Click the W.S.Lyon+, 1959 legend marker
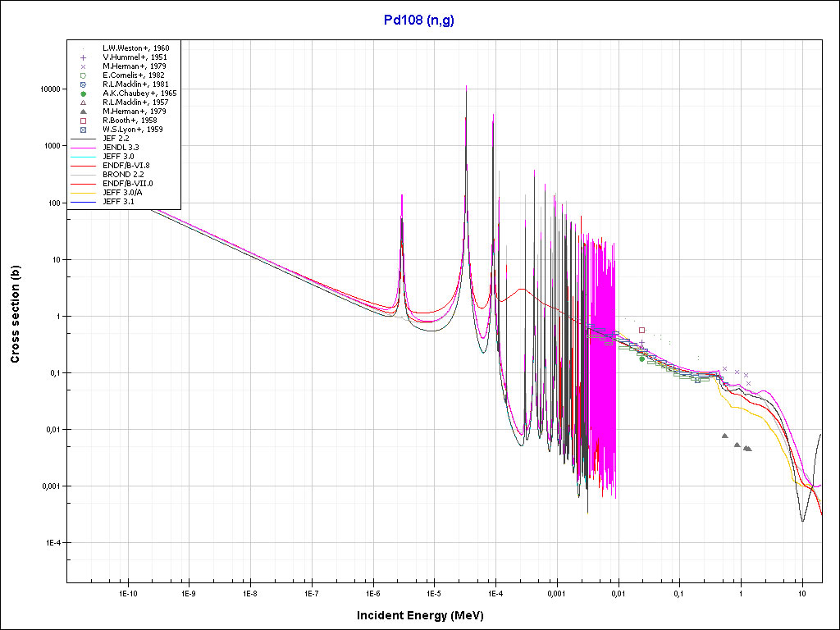 point(84,130)
